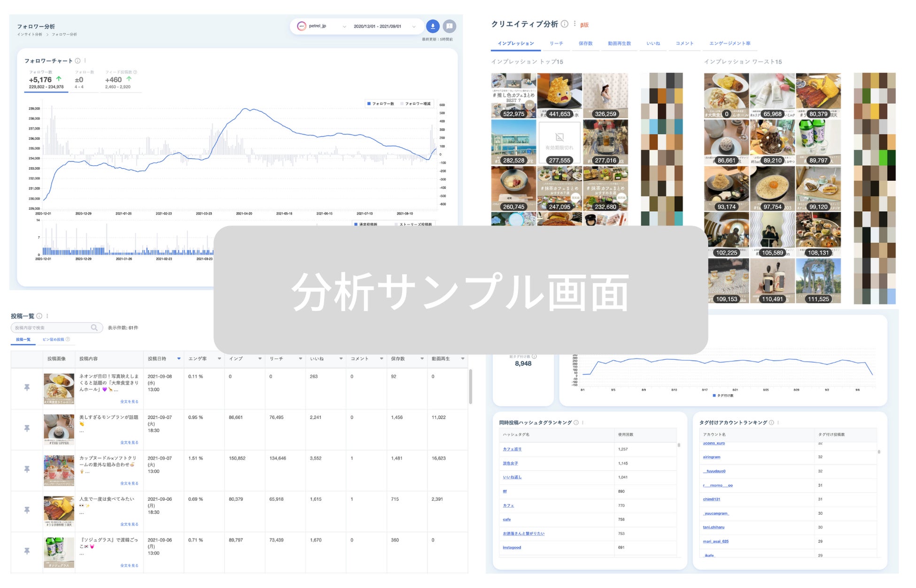916x588 pixels.
Task: Click 全文を見る on the first post
Action: click(x=129, y=402)
